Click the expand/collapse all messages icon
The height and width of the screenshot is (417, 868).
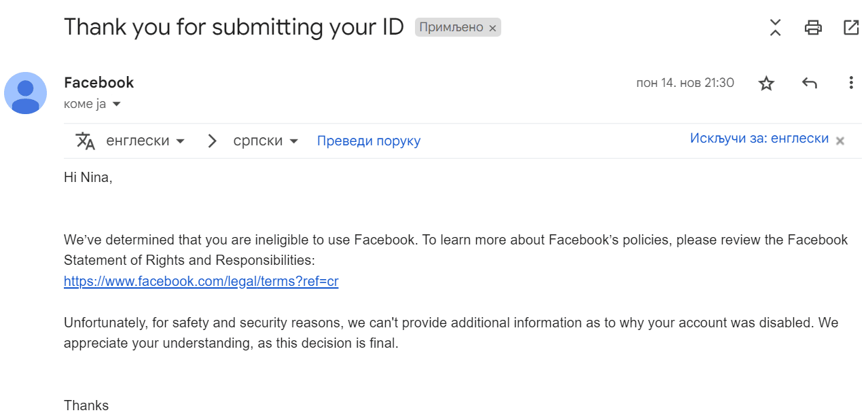point(775,28)
